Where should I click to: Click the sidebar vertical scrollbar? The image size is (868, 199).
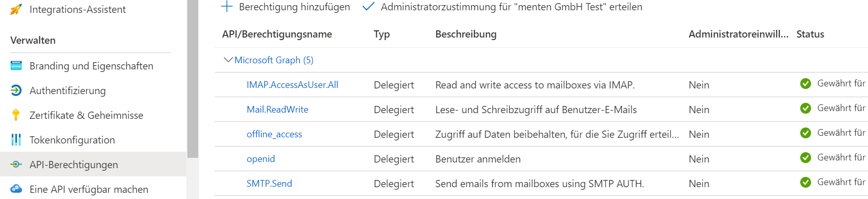tap(193, 79)
